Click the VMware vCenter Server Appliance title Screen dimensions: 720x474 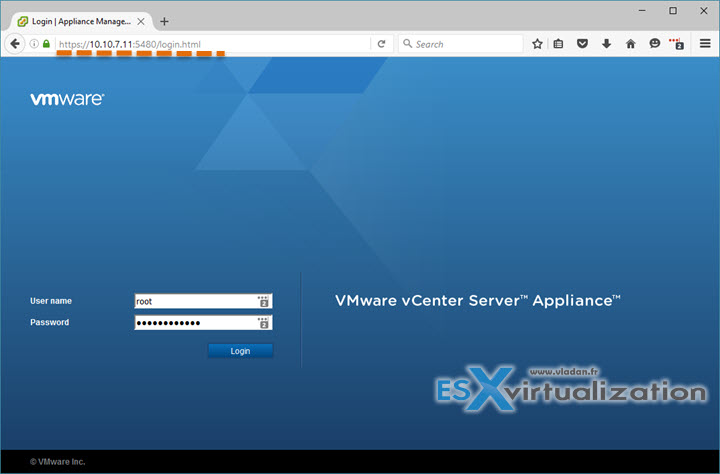pyautogui.click(x=478, y=300)
